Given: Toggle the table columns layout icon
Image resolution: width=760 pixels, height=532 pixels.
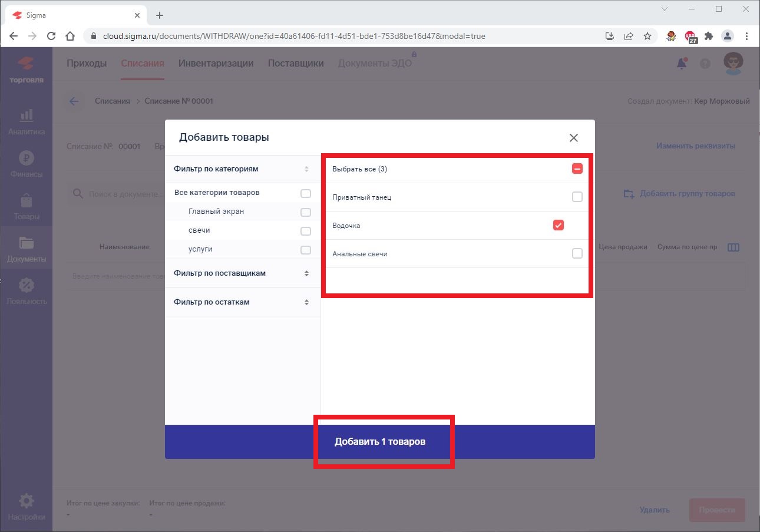Looking at the screenshot, I should point(733,247).
